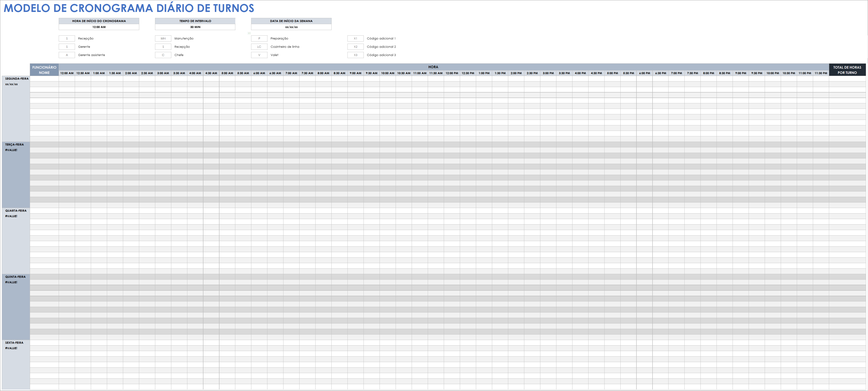
Task: Click the 'V' code box for Valet
Action: (259, 55)
